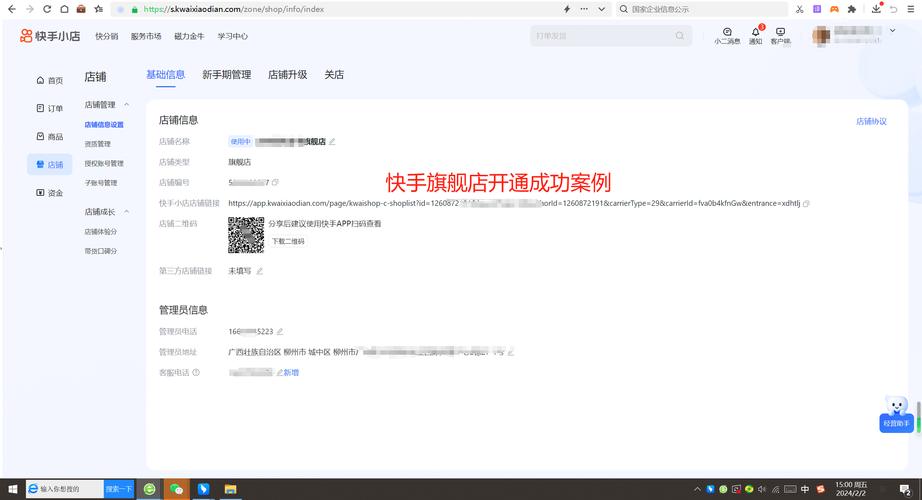Click 新增 customer service phone link
Image resolution: width=922 pixels, height=500 pixels.
pyautogui.click(x=291, y=372)
